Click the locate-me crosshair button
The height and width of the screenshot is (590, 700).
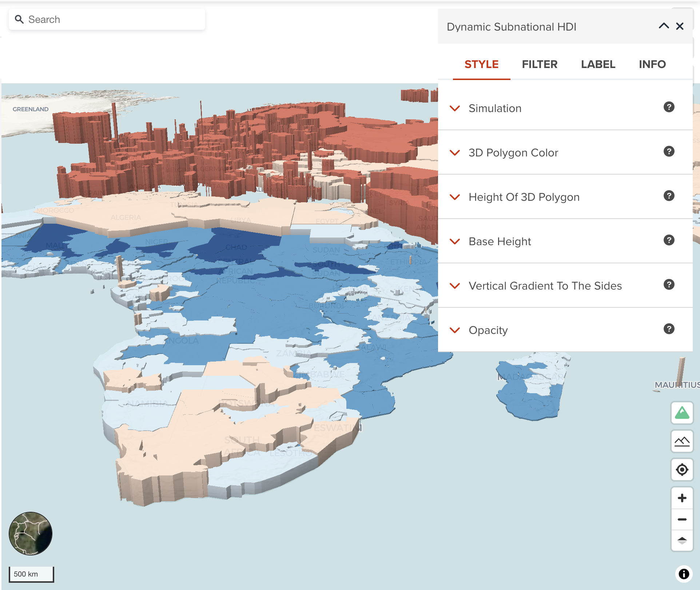(683, 469)
